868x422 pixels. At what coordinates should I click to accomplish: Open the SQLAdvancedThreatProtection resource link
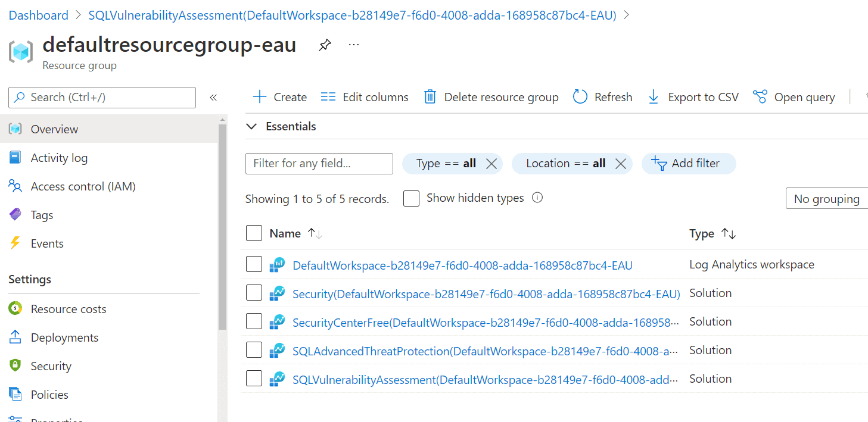[x=486, y=351]
